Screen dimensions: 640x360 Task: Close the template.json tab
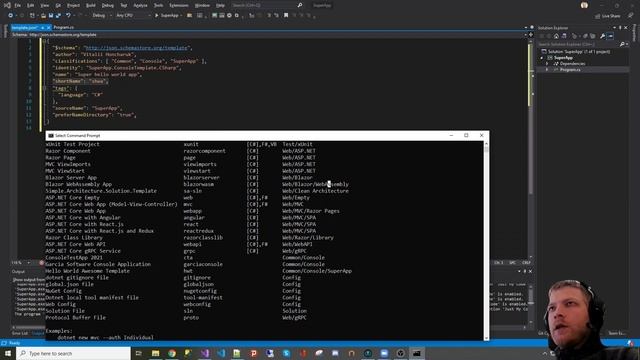coord(48,27)
